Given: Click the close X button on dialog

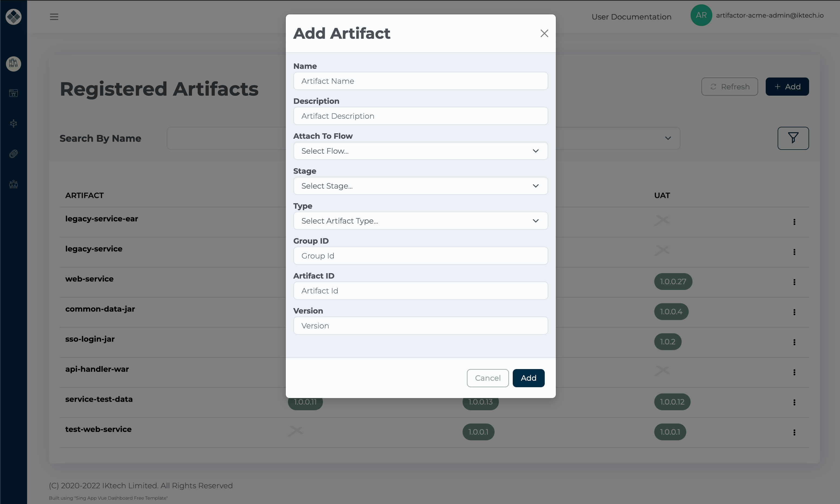Looking at the screenshot, I should pos(544,33).
